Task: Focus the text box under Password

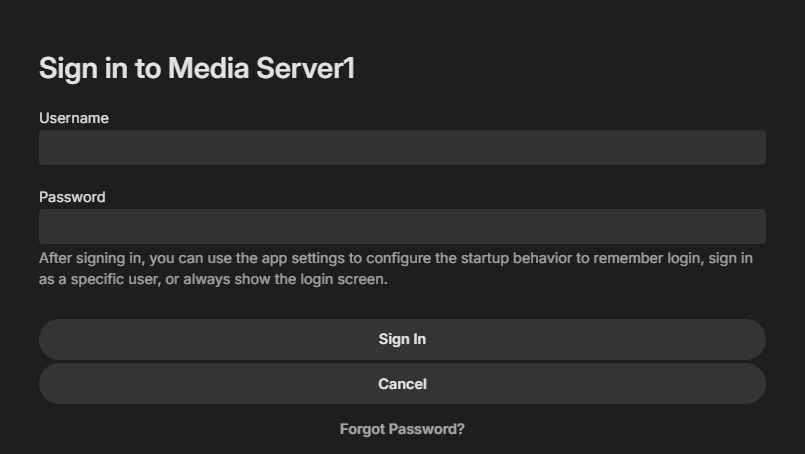Action: click(402, 226)
